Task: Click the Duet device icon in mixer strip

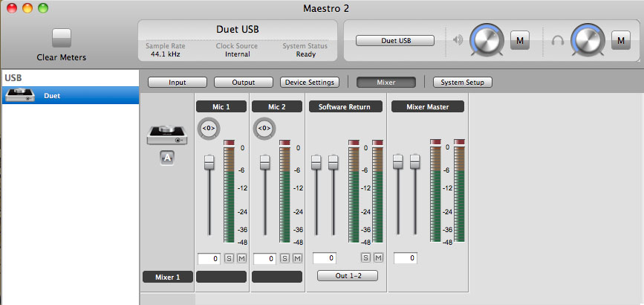Action: point(166,135)
